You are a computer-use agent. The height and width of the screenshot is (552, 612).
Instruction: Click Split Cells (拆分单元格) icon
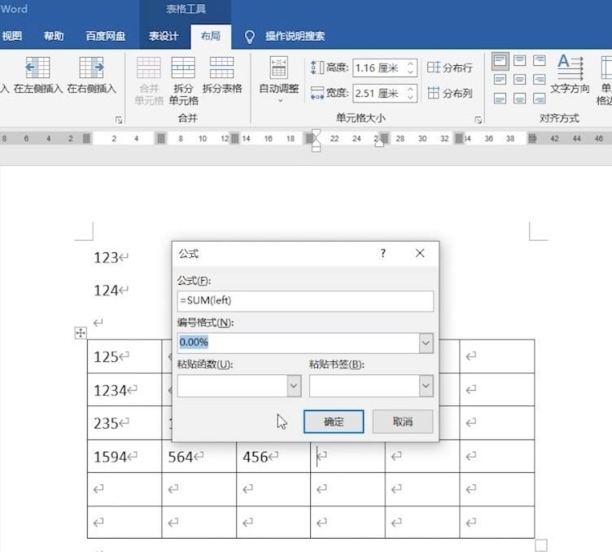[x=183, y=68]
